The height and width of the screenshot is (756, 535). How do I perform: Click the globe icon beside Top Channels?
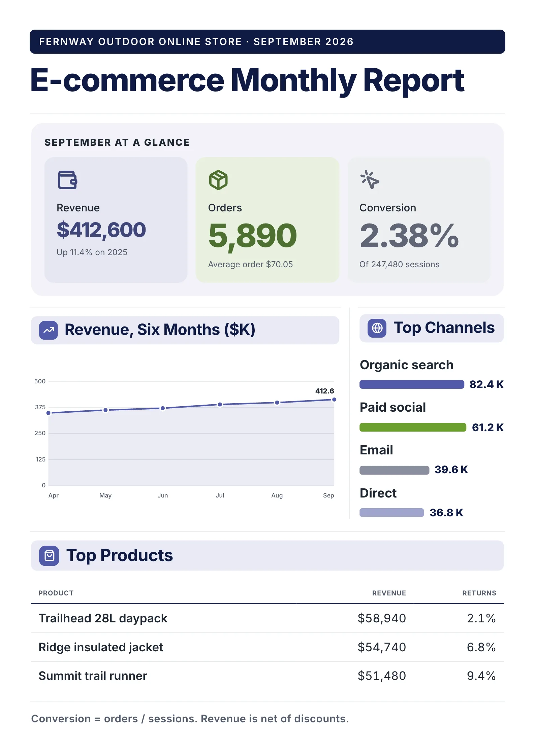point(377,328)
